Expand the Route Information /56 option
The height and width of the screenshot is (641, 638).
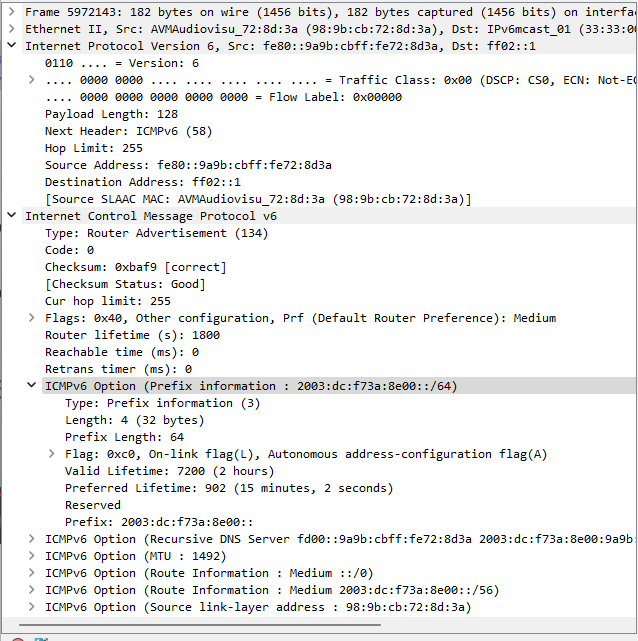pos(32,590)
